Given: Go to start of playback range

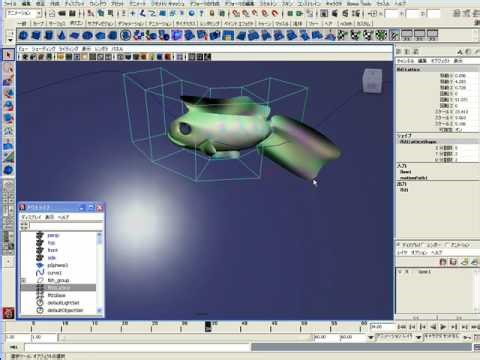Looking at the screenshot, I should pyautogui.click(x=402, y=327).
